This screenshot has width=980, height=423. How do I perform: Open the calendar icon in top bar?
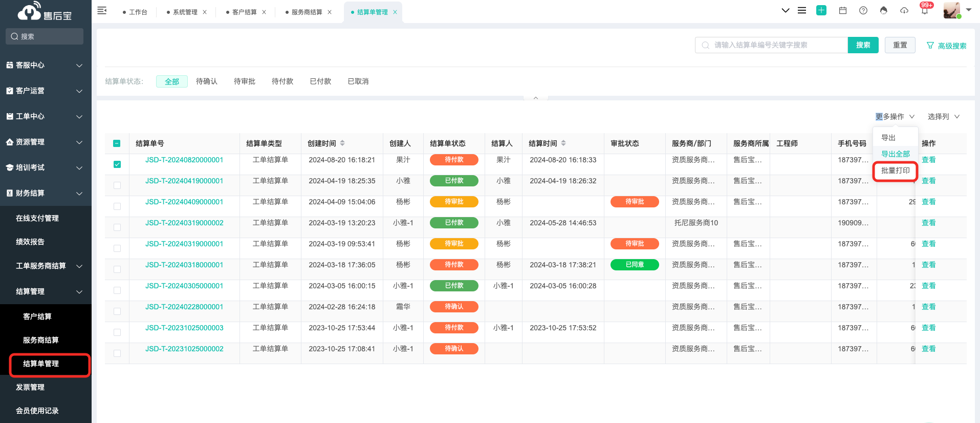(x=843, y=10)
